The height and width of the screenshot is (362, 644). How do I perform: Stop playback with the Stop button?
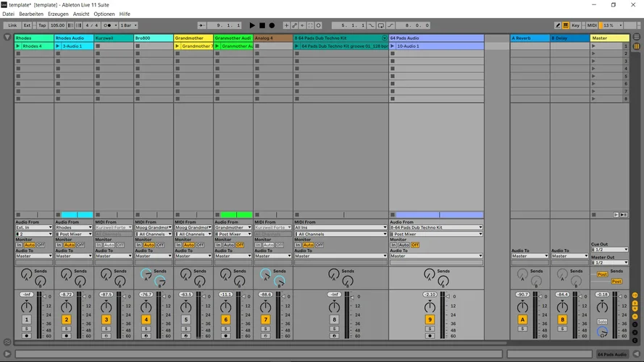tap(262, 25)
